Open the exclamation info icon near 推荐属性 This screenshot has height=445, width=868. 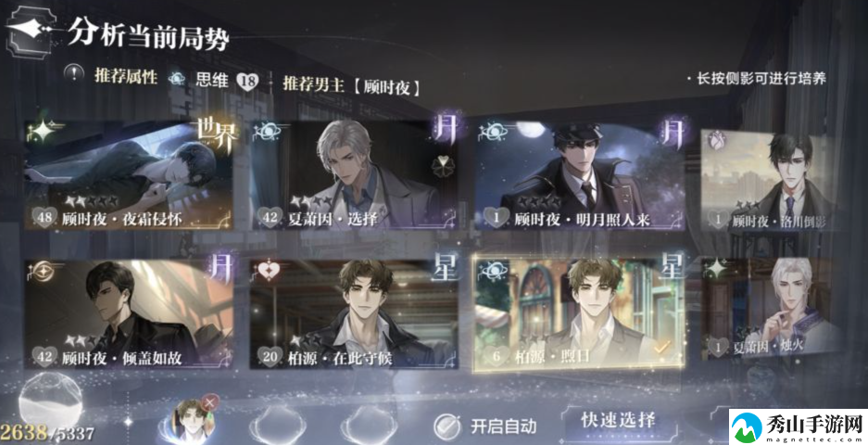pos(74,74)
